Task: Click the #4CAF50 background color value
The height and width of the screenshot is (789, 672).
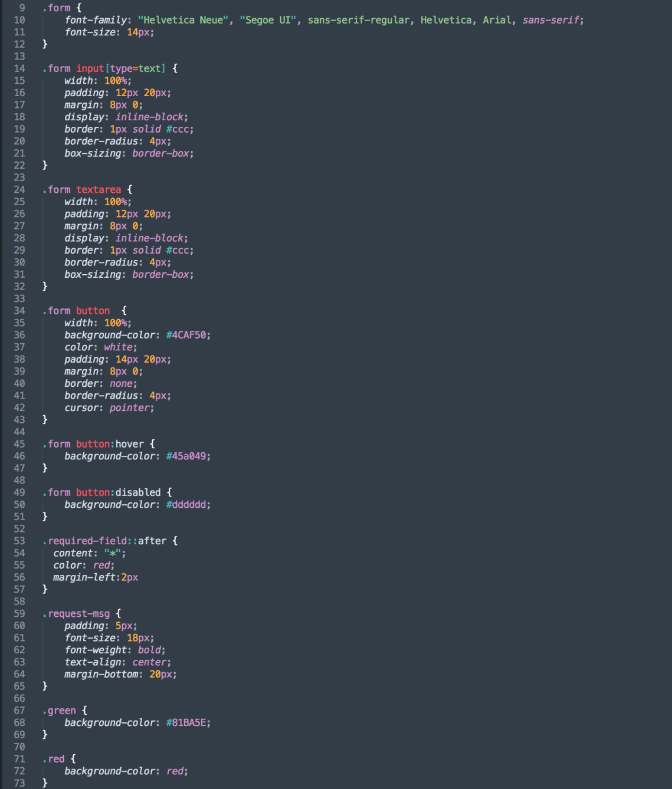Action: tap(186, 335)
